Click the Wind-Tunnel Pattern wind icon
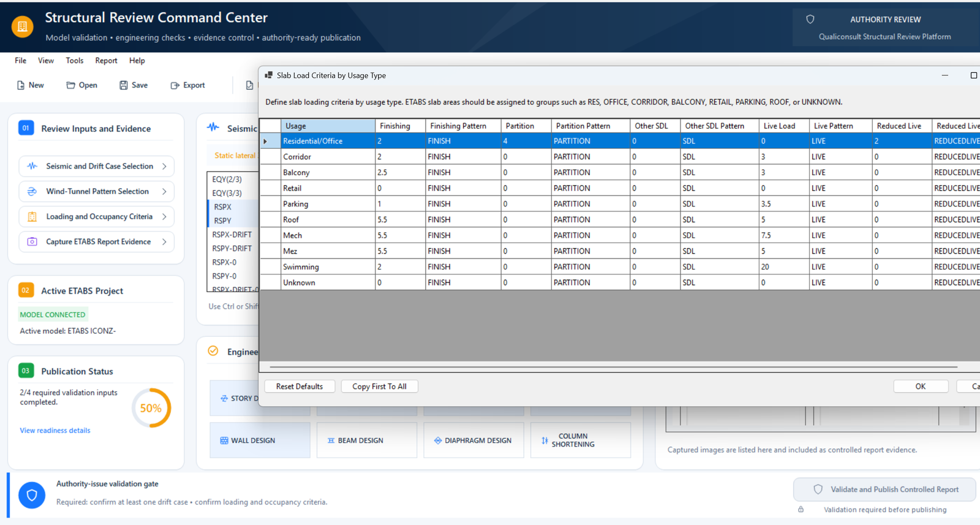980x525 pixels. [32, 191]
